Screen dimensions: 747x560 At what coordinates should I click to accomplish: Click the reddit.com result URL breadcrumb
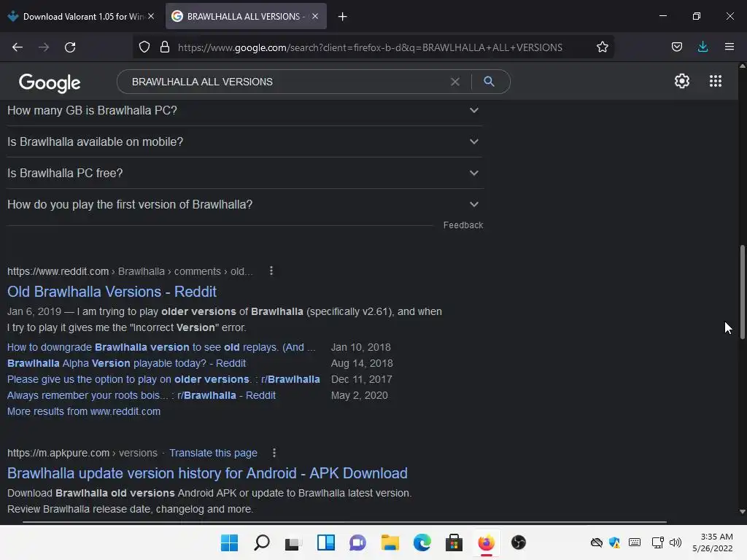[x=130, y=271]
